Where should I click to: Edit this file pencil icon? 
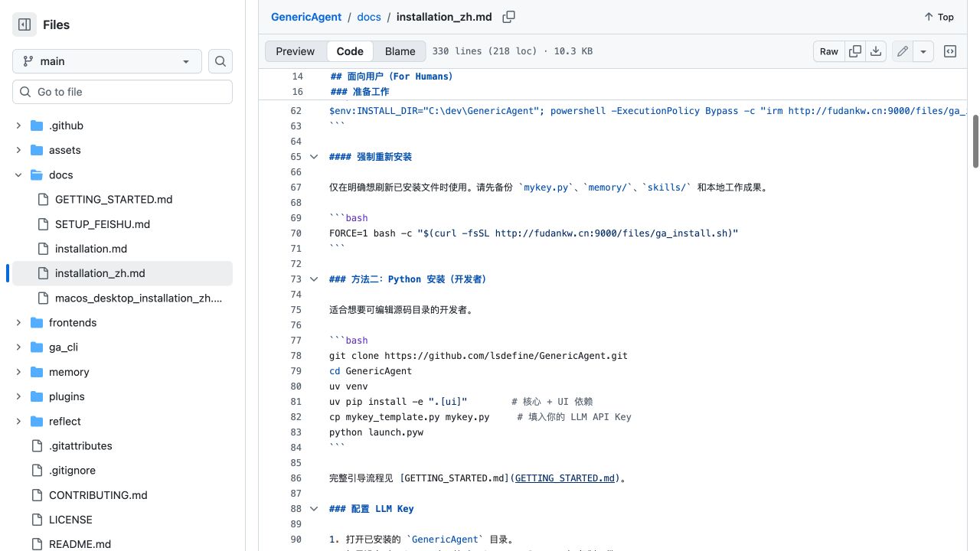[903, 51]
